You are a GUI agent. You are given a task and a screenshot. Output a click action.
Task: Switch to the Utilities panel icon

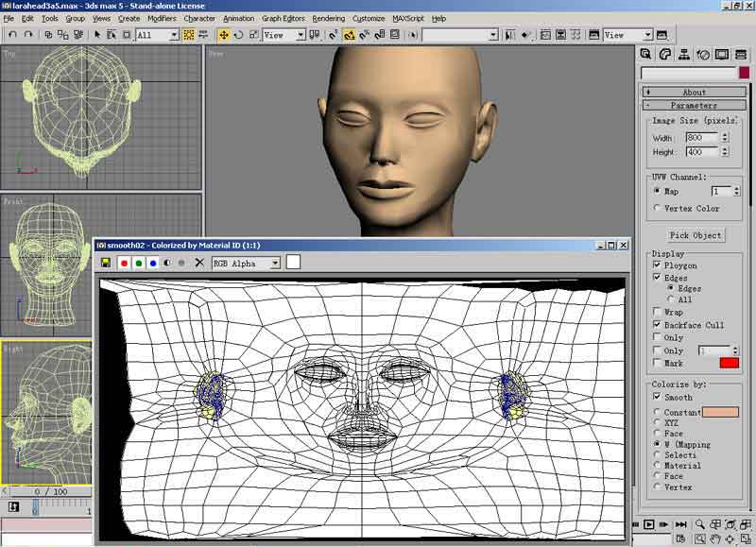[742, 54]
